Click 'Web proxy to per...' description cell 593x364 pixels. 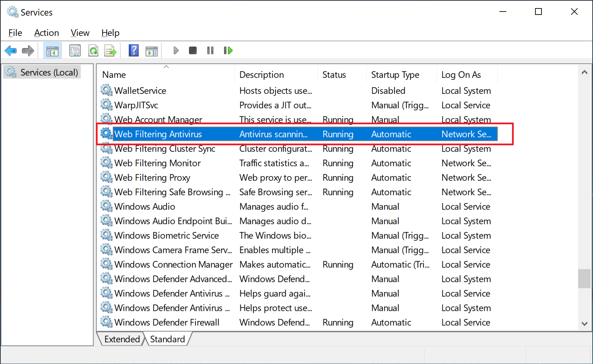click(x=275, y=178)
